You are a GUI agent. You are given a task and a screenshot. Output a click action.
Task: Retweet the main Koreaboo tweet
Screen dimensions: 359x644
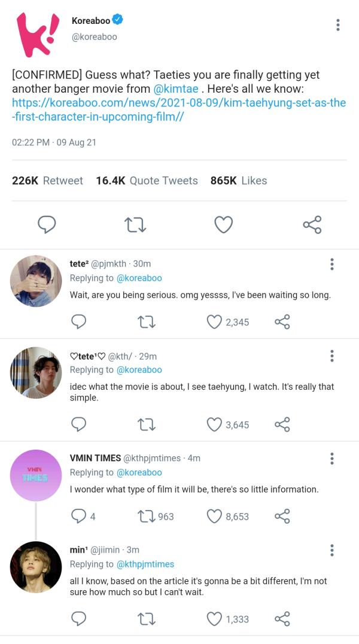pyautogui.click(x=135, y=225)
